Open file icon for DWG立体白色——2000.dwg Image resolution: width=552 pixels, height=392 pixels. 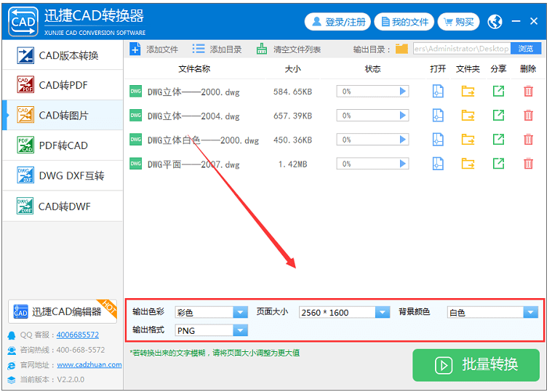pos(438,140)
